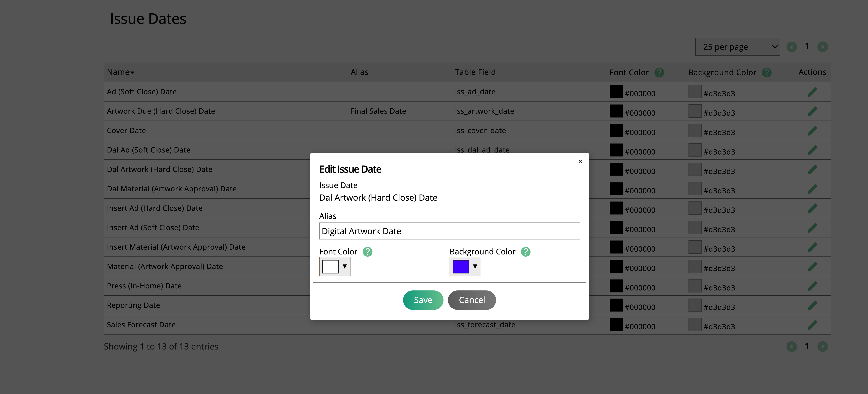Click the Alias column header
The height and width of the screenshot is (394, 868).
pos(359,72)
